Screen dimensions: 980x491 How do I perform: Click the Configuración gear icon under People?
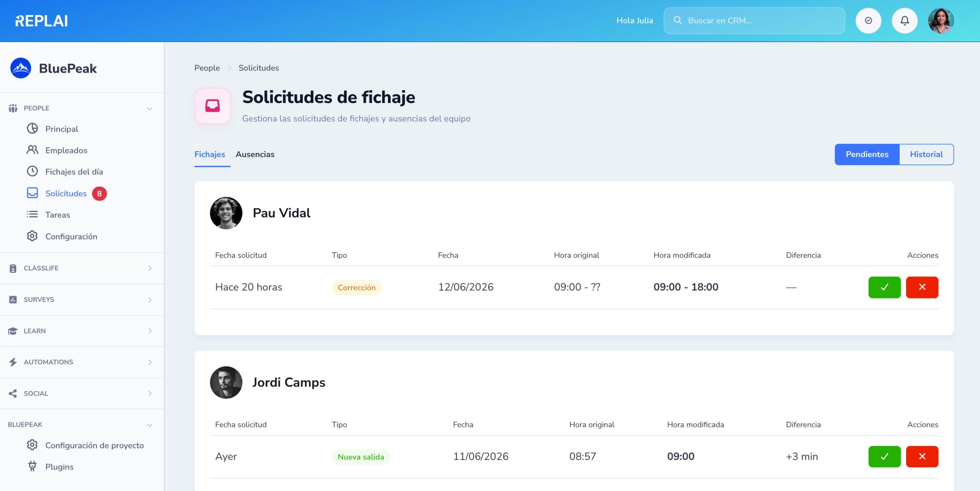(32, 236)
